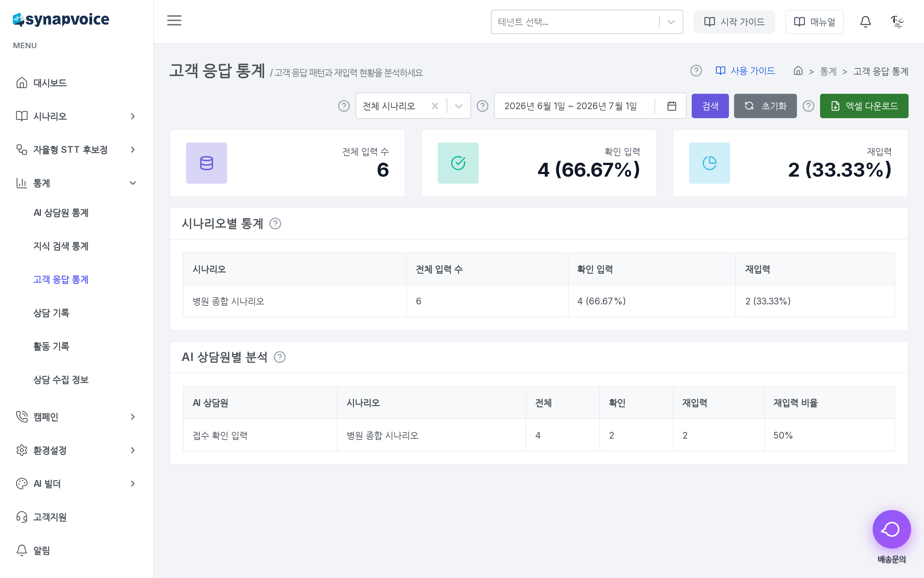Expand the AI 빌더 menu chevron
The image size is (924, 578).
pos(133,484)
